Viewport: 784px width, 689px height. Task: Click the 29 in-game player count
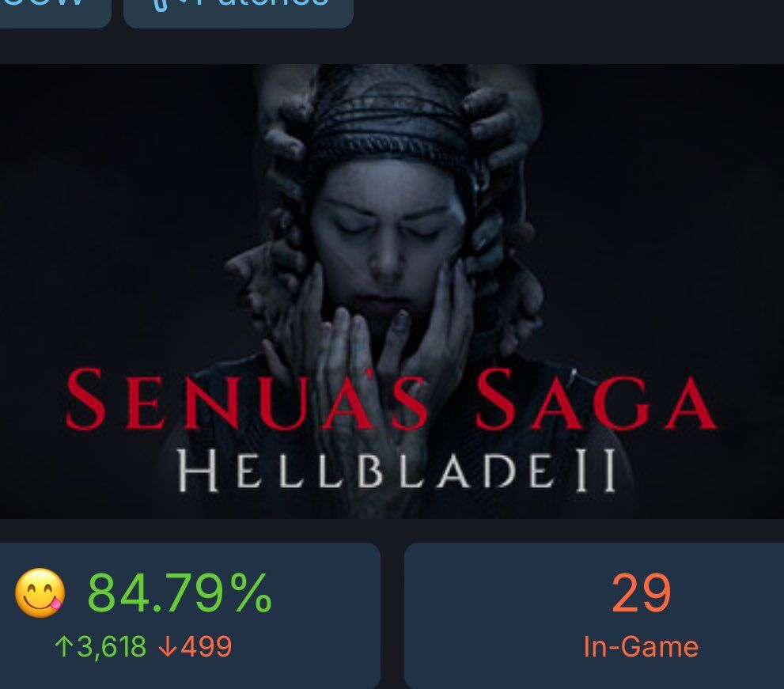coord(641,593)
